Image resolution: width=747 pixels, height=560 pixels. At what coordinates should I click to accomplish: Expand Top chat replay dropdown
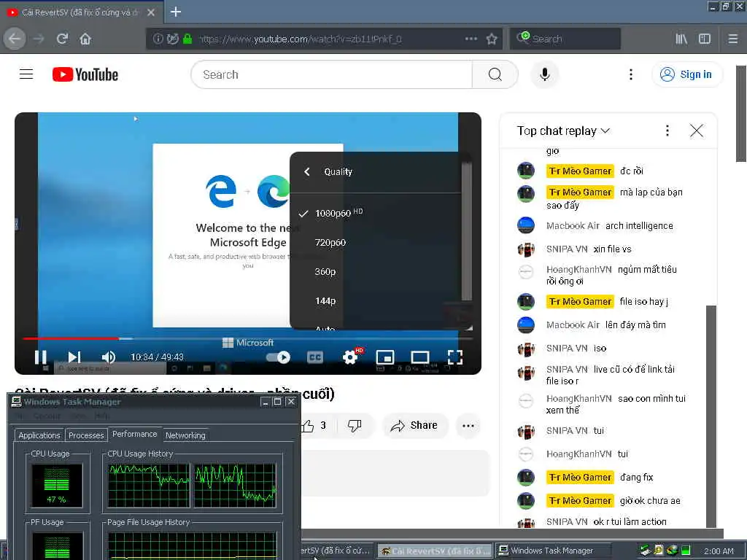[x=563, y=131]
